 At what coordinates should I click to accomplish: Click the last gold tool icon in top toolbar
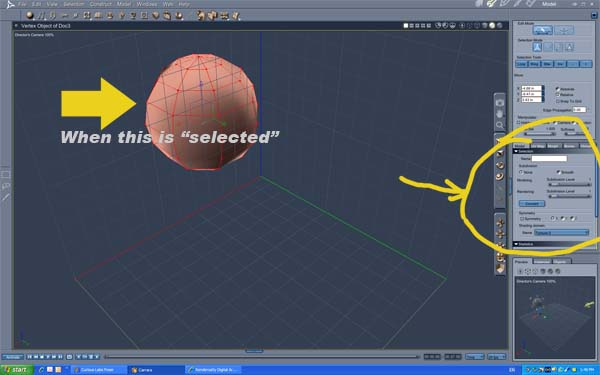coord(235,15)
